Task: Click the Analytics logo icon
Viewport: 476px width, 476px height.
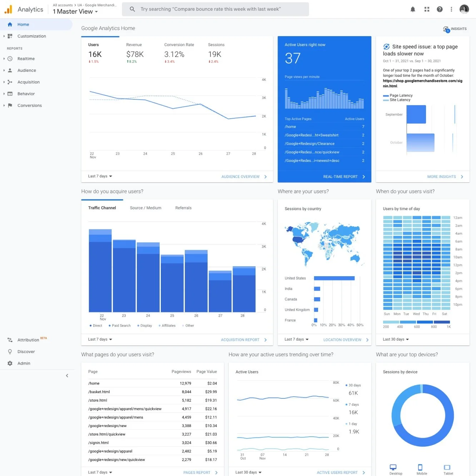Action: coord(8,9)
